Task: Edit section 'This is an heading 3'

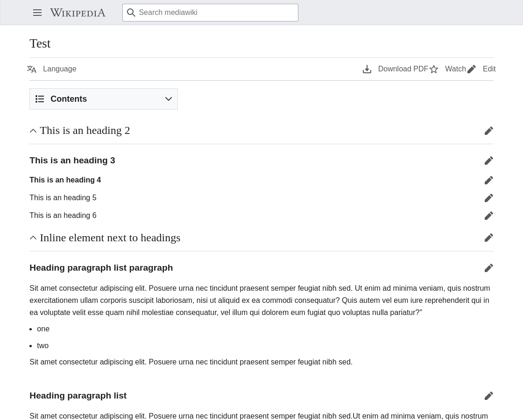Action: click(488, 161)
